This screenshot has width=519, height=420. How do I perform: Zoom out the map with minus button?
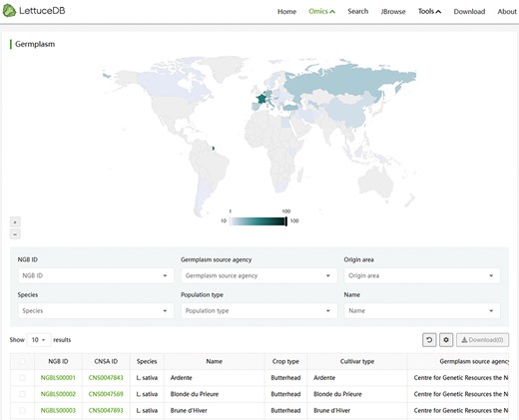(15, 234)
